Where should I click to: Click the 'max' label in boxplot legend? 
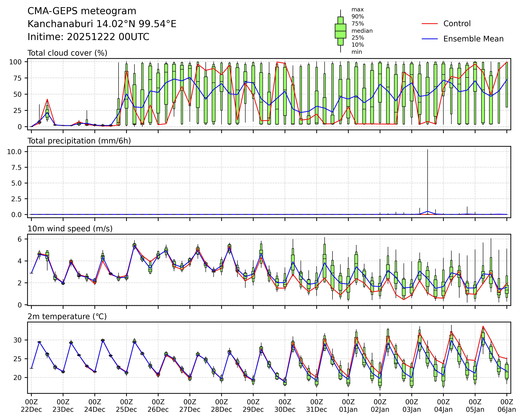[x=358, y=10]
